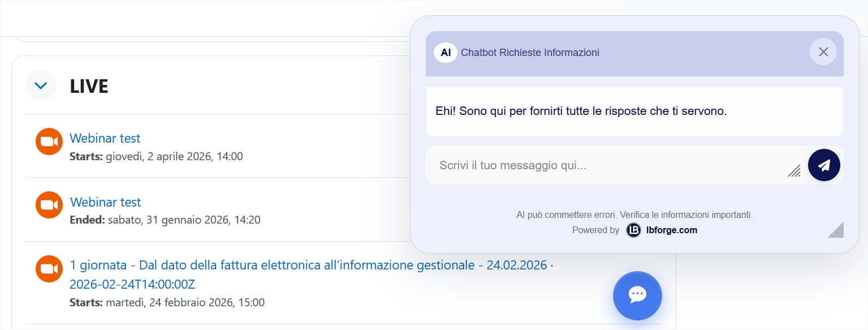
Task: Click camera icon beside 1 giornata webinar
Action: coord(49,269)
